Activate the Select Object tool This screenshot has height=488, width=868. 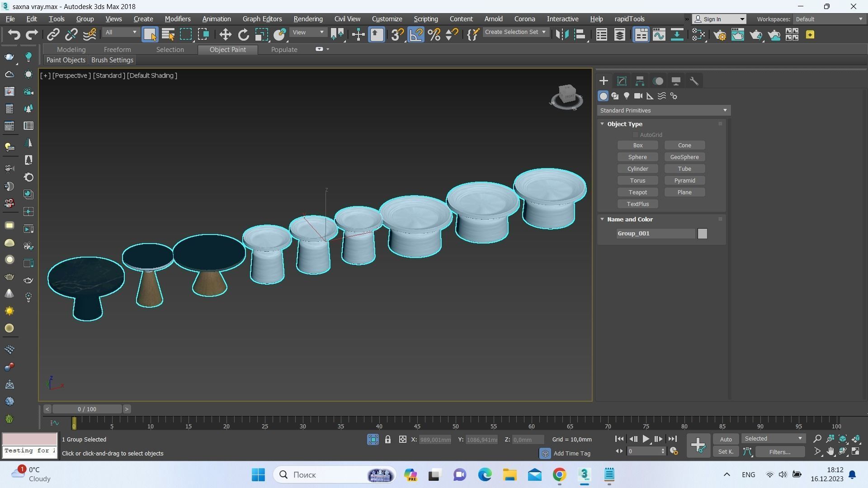(x=150, y=35)
